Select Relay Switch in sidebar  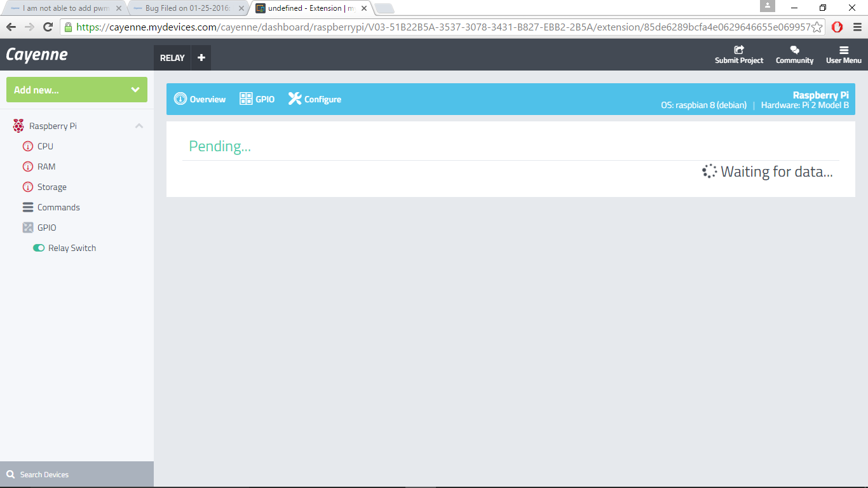[x=72, y=248]
